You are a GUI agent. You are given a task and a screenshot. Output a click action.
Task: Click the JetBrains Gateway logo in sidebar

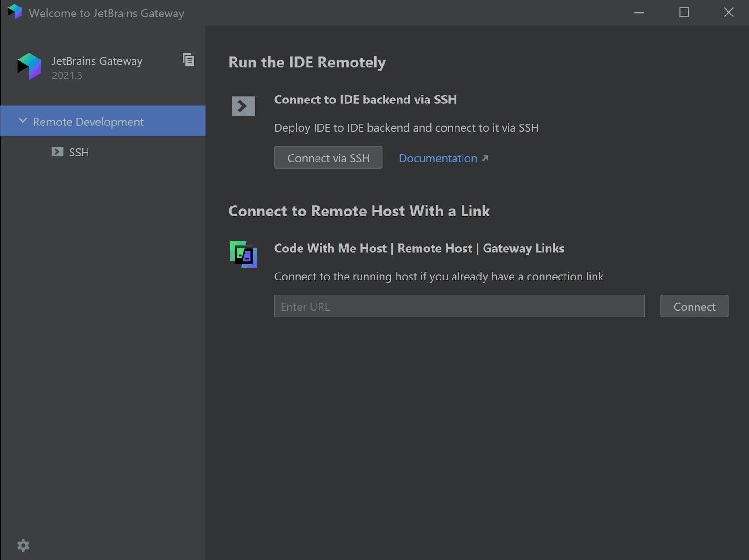pos(29,66)
